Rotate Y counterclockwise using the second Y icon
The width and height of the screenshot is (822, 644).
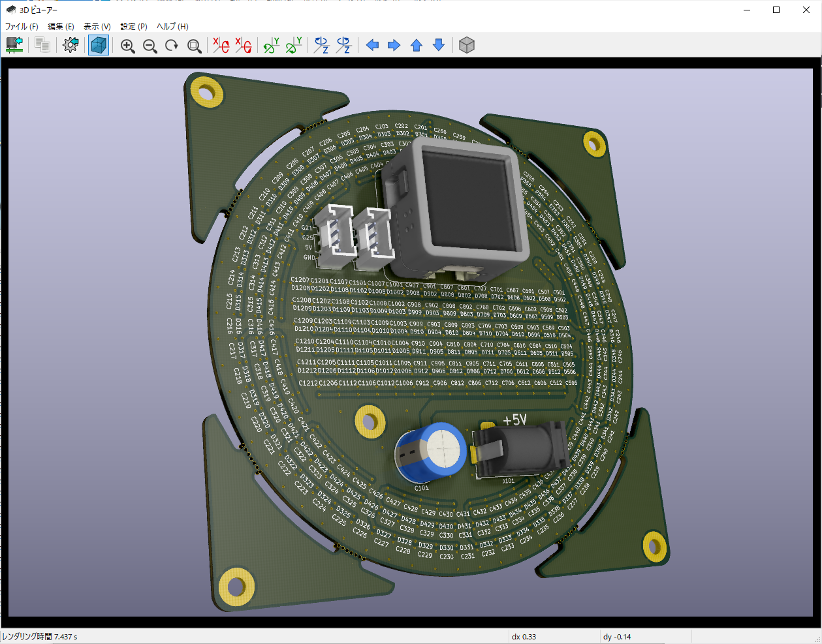[294, 45]
